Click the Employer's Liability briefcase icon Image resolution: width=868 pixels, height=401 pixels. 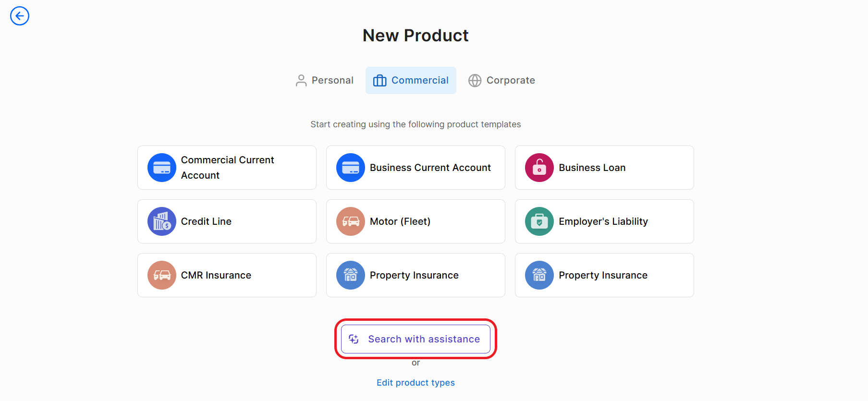539,221
